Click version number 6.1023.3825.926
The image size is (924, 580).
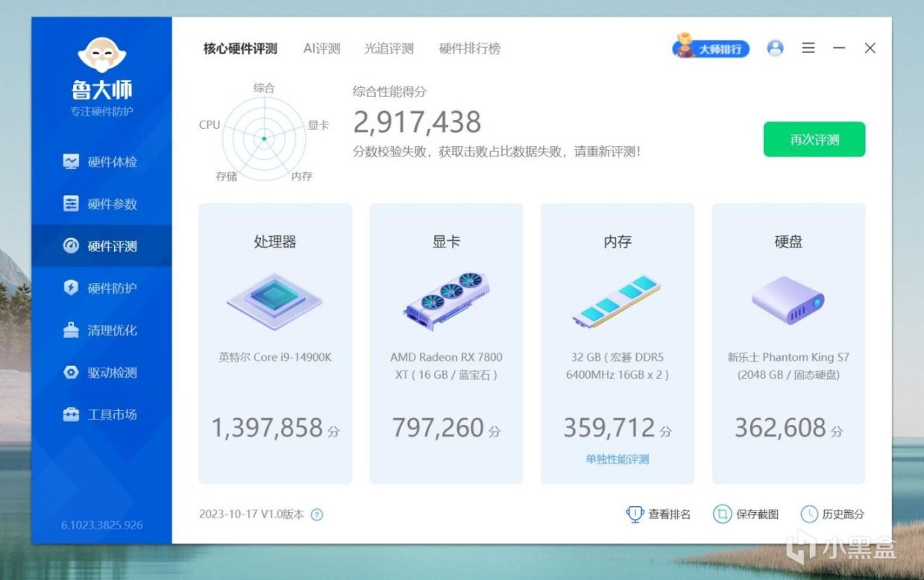[x=102, y=525]
